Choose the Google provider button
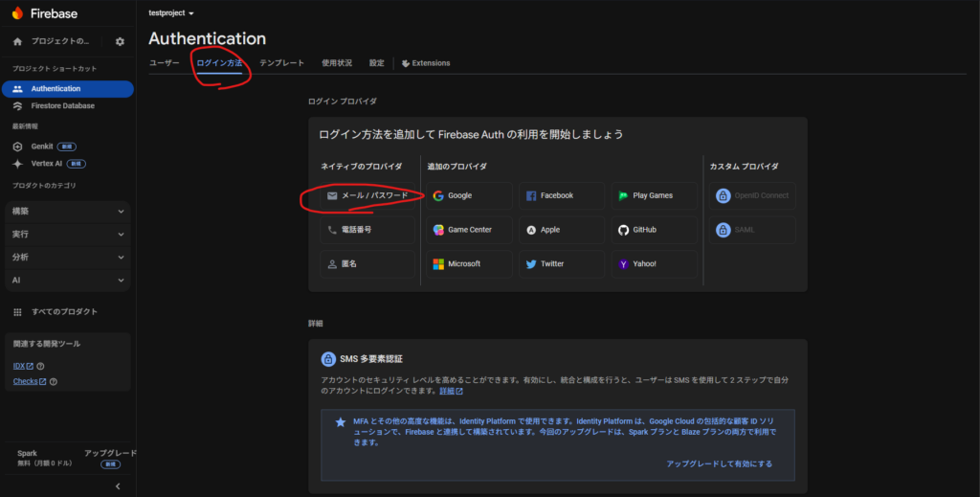 click(x=469, y=195)
